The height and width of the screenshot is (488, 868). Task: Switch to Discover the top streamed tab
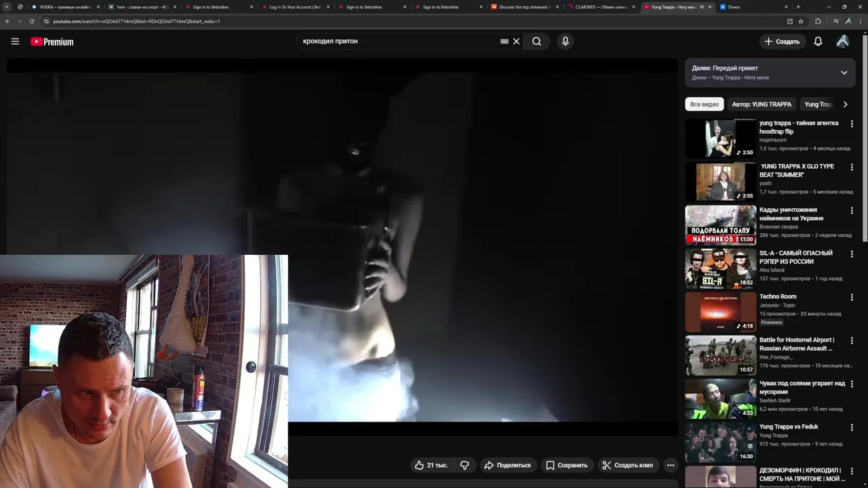click(525, 7)
